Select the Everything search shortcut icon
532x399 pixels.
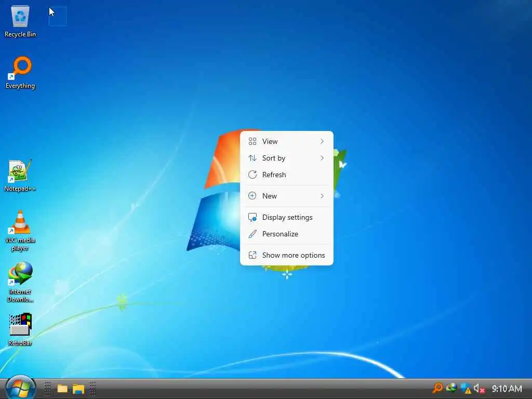20,73
